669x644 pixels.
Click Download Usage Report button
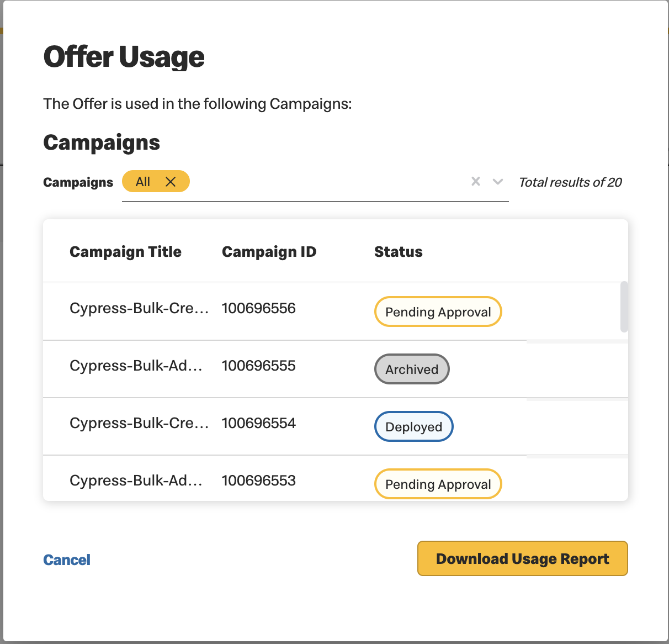coord(522,558)
